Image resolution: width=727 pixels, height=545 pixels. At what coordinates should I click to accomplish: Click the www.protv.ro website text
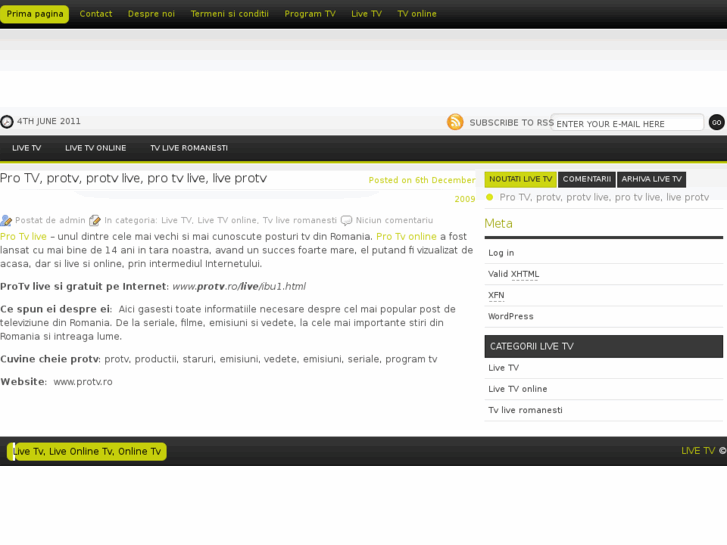(x=83, y=382)
